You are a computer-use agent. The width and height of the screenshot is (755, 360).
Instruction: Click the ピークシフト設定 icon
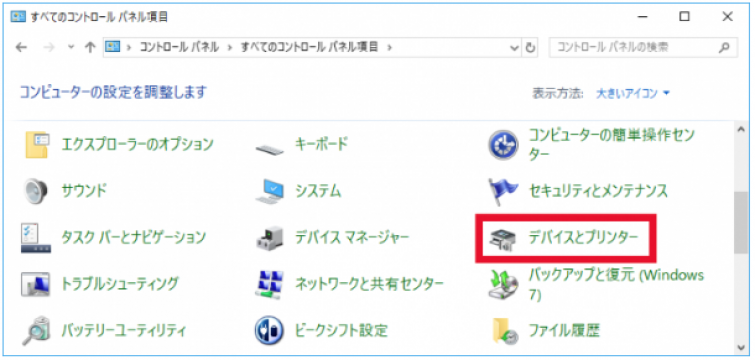click(x=270, y=331)
